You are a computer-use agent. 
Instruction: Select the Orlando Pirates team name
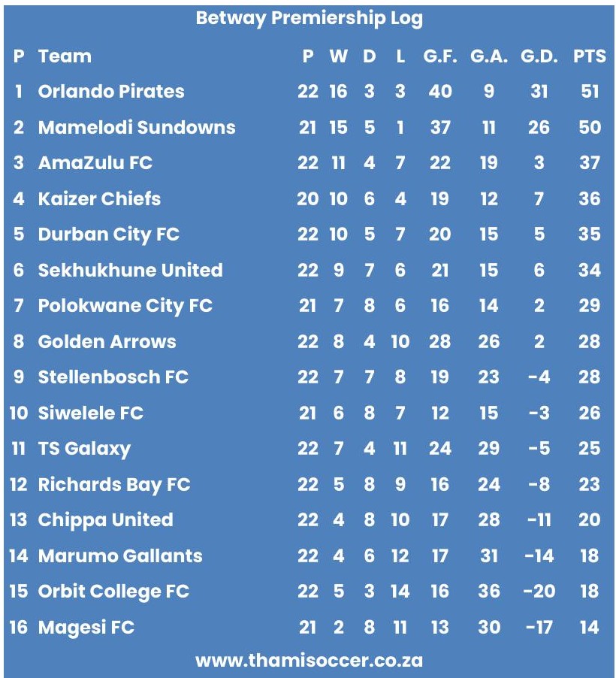[x=111, y=92]
